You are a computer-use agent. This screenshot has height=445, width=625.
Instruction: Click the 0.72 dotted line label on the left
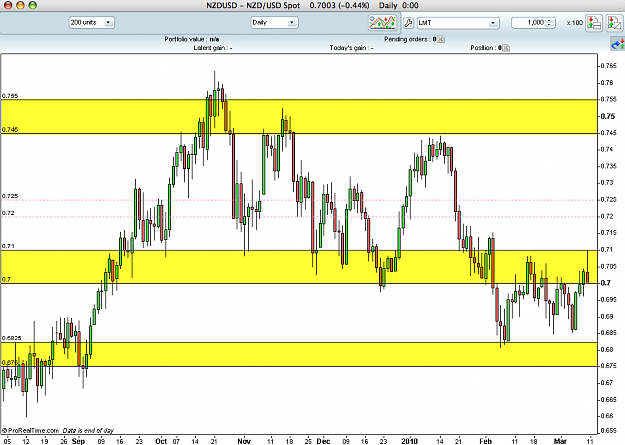8,213
